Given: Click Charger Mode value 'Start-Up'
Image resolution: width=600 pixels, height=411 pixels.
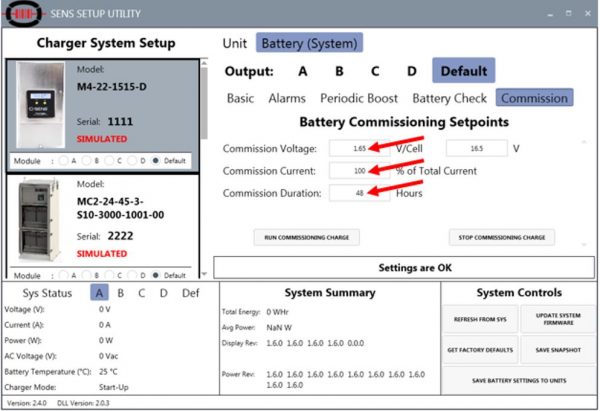Looking at the screenshot, I should [x=114, y=387].
